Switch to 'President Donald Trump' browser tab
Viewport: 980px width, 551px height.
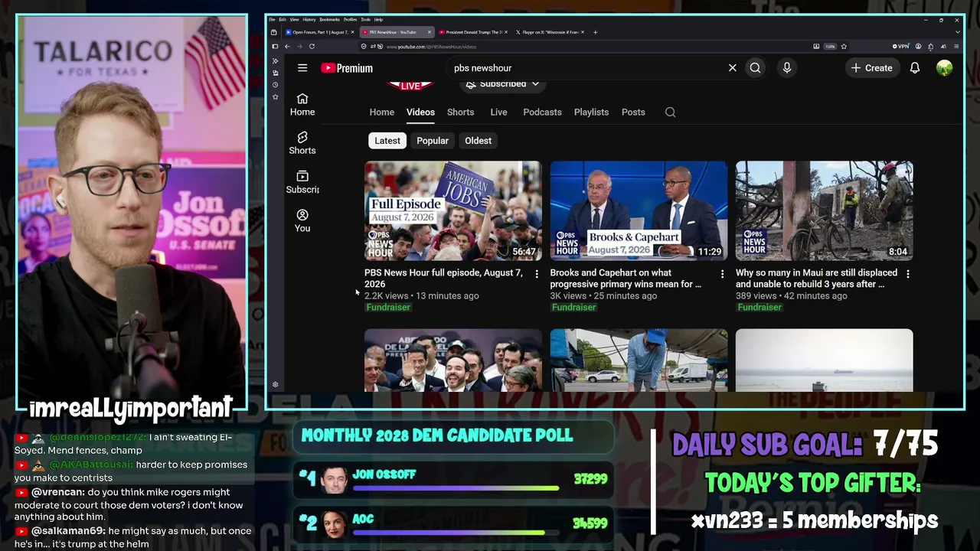click(472, 32)
